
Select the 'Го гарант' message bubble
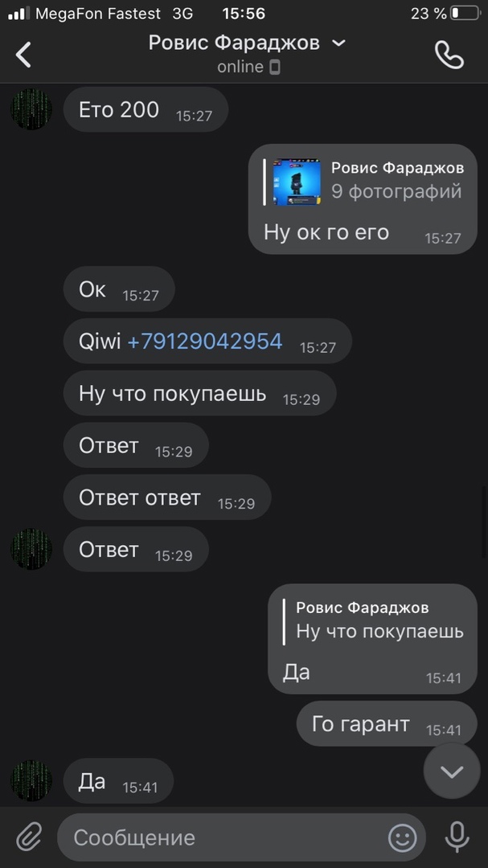pos(387,724)
